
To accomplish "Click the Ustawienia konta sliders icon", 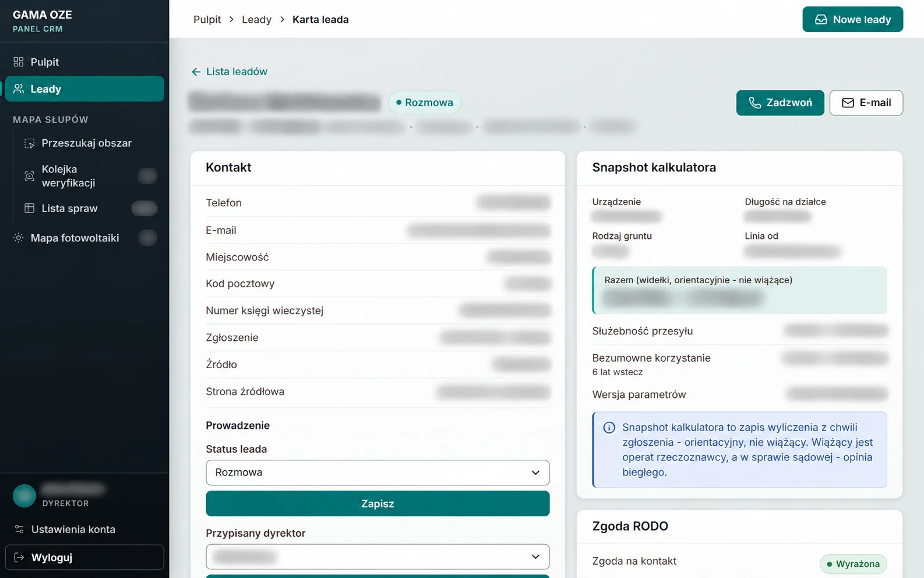I will point(19,529).
